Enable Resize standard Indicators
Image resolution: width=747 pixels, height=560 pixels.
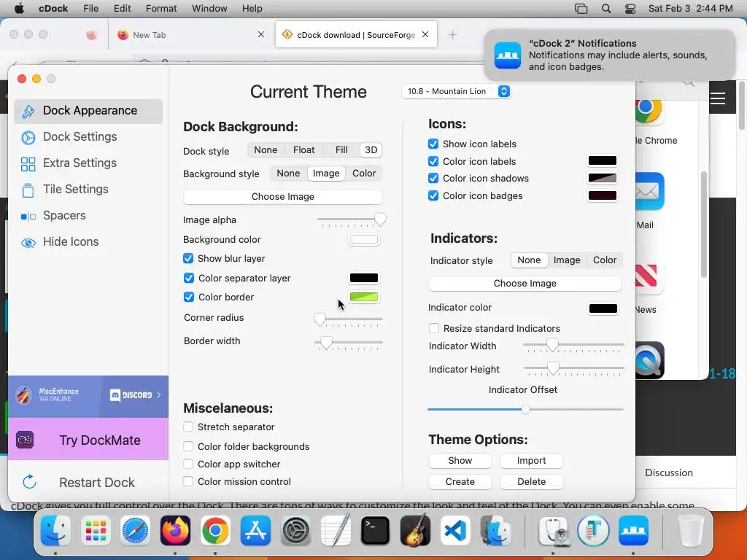[x=434, y=328]
